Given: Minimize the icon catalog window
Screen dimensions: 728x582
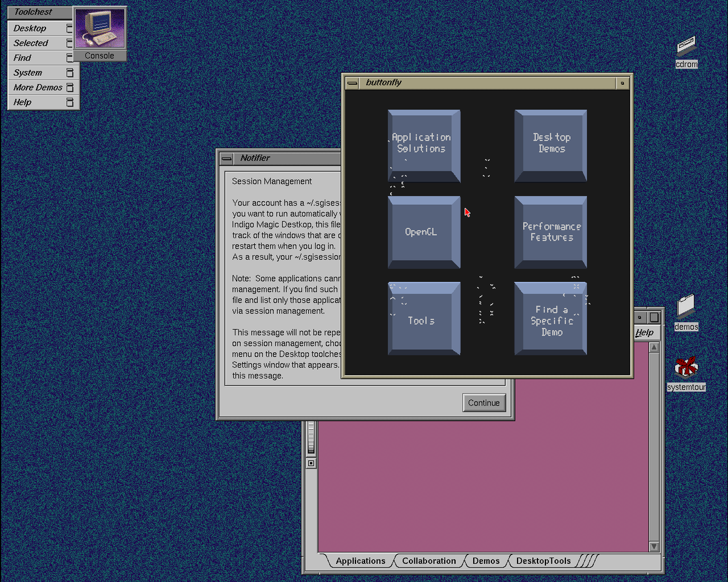Looking at the screenshot, I should click(639, 317).
